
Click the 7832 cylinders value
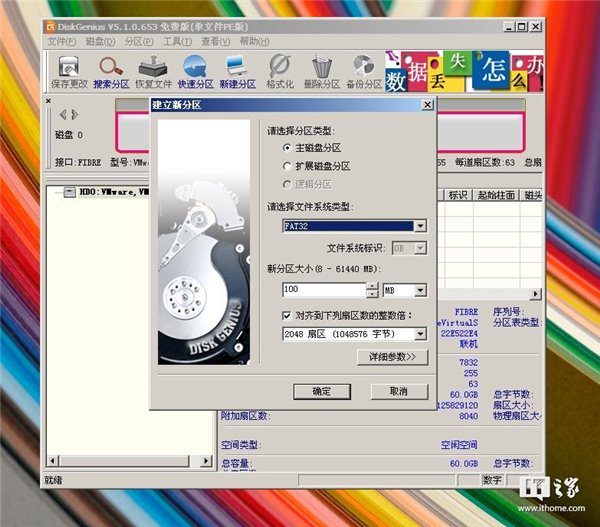468,362
